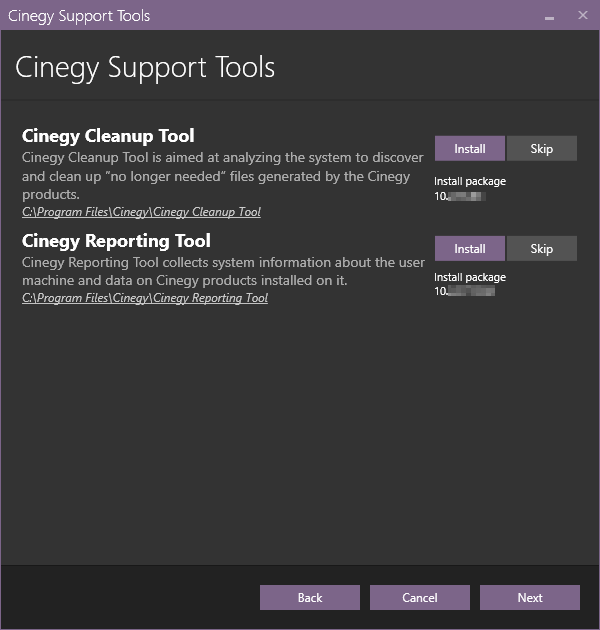The image size is (600, 630).
Task: Open the Cinegy Cleanup Tool install path link
Action: click(x=141, y=212)
